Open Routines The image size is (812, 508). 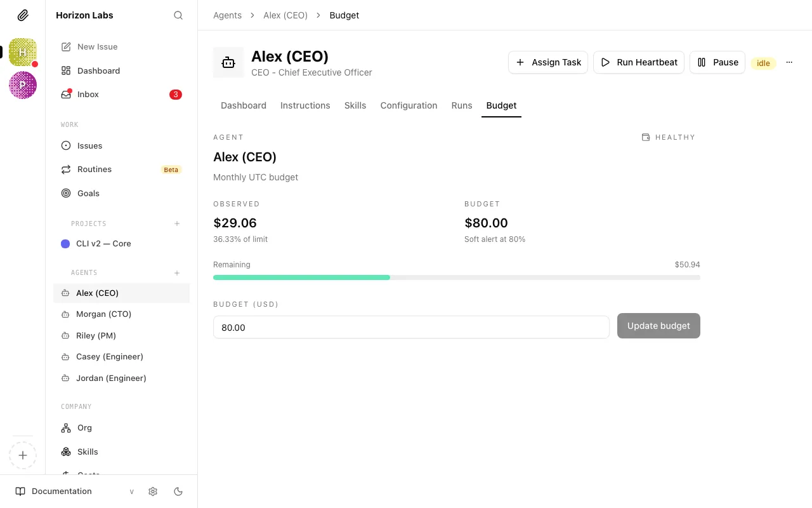click(x=121, y=170)
